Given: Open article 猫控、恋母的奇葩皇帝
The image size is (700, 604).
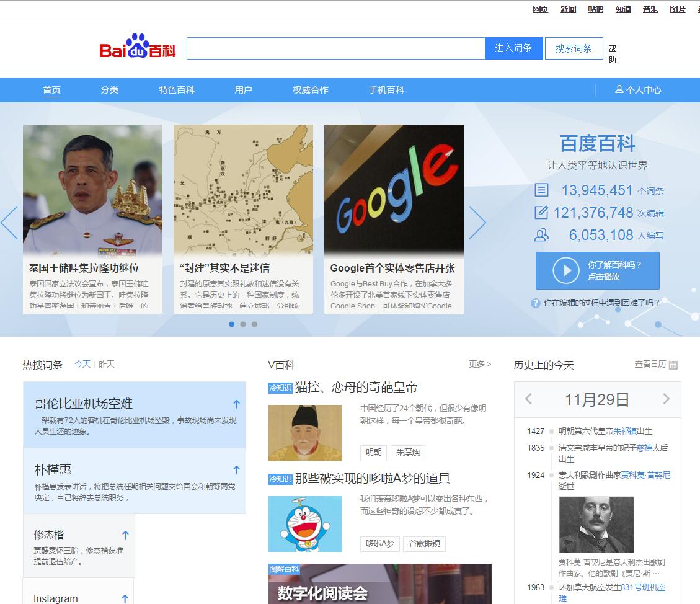Looking at the screenshot, I should [357, 387].
